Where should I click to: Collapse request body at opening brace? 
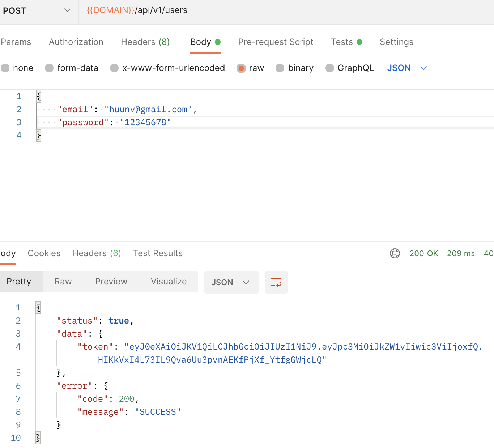point(39,96)
